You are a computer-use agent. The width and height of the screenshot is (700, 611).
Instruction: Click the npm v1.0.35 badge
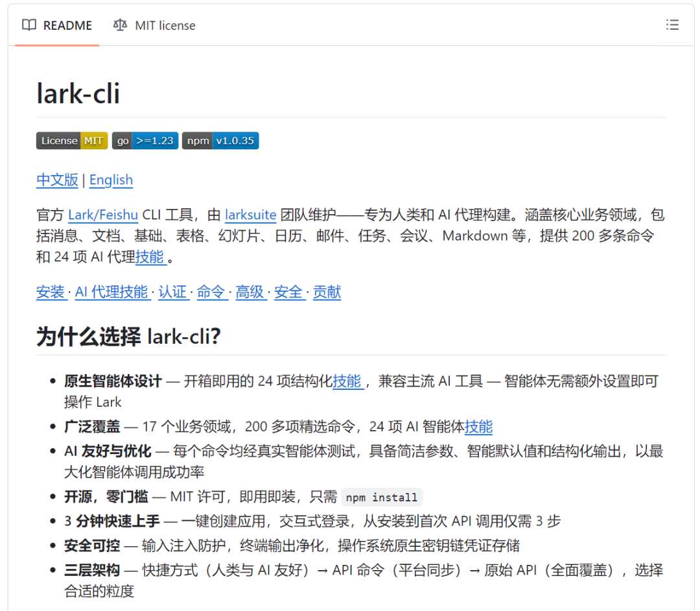tap(220, 141)
